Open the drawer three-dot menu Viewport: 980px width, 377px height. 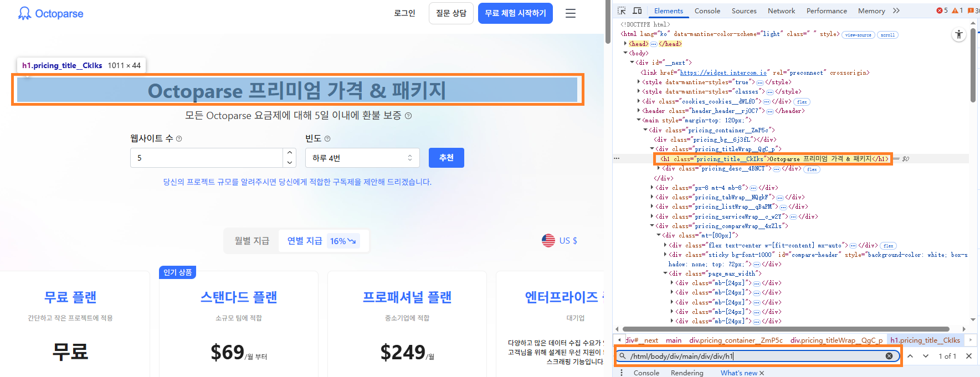tap(622, 373)
